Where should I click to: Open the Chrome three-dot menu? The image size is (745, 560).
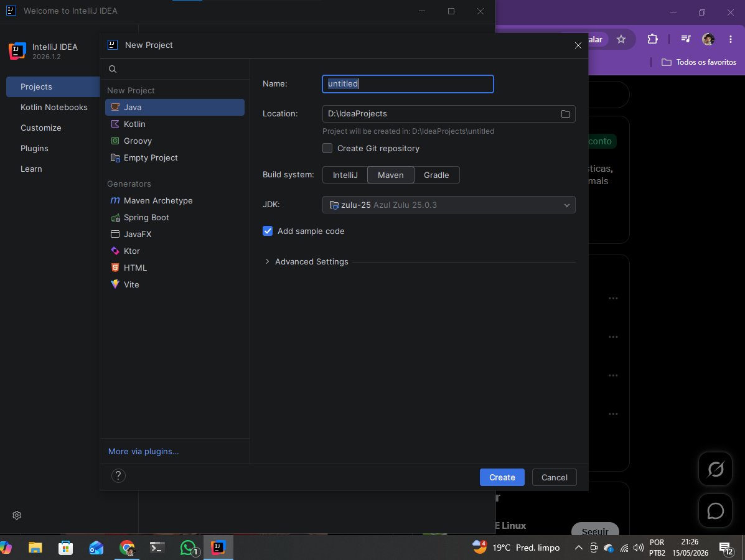(x=730, y=39)
